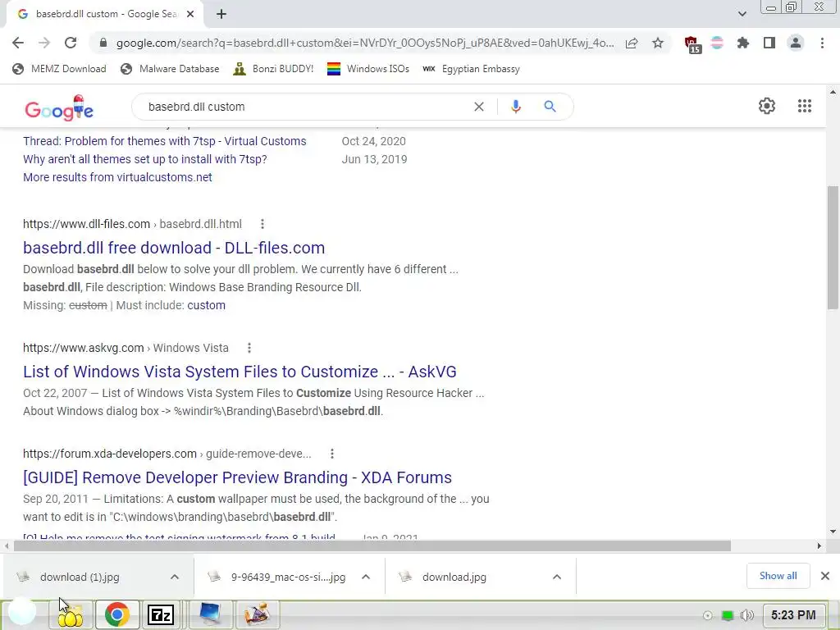Open the Google apps grid
Viewport: 840px width, 630px height.
click(x=804, y=106)
